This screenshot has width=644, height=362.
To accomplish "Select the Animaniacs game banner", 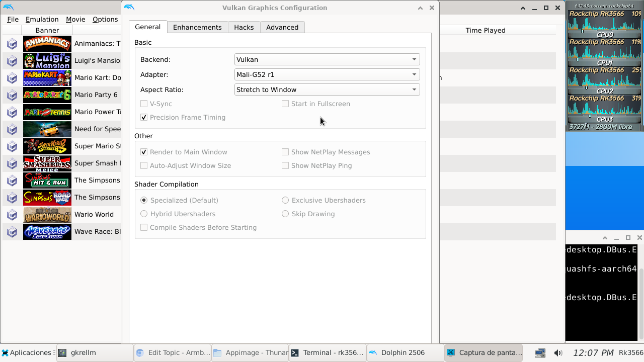I will (47, 44).
